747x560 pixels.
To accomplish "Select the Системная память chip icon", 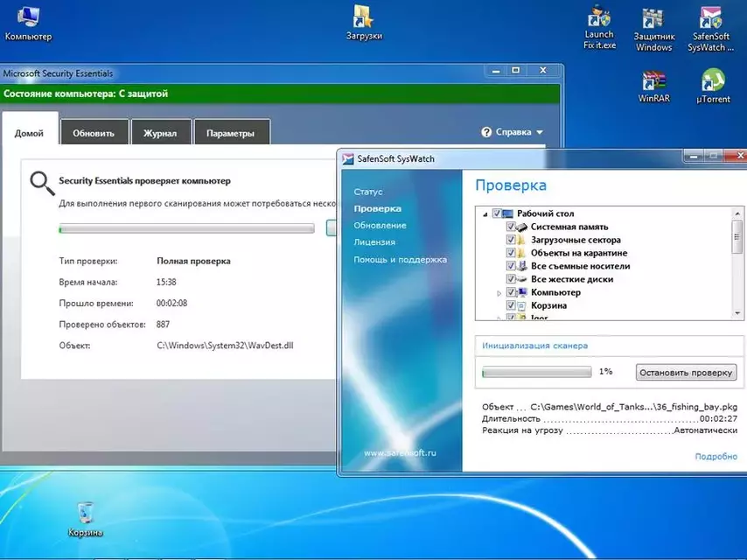I will pos(521,227).
